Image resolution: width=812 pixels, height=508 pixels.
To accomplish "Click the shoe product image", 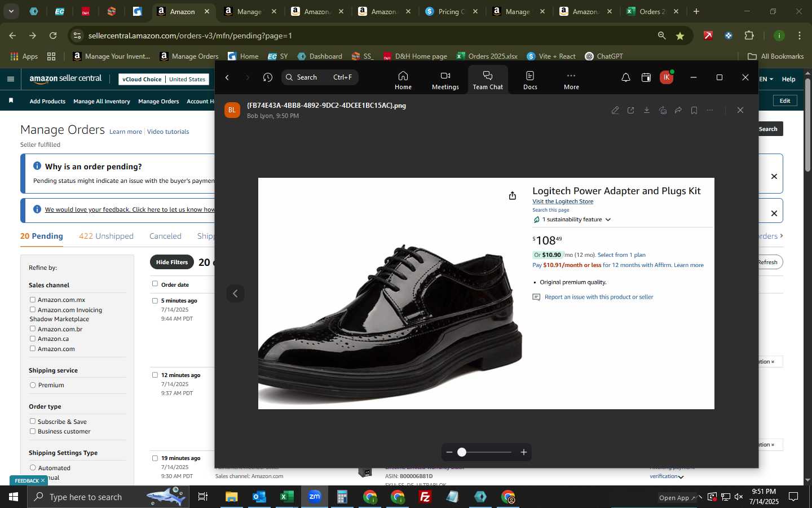I will (390, 325).
